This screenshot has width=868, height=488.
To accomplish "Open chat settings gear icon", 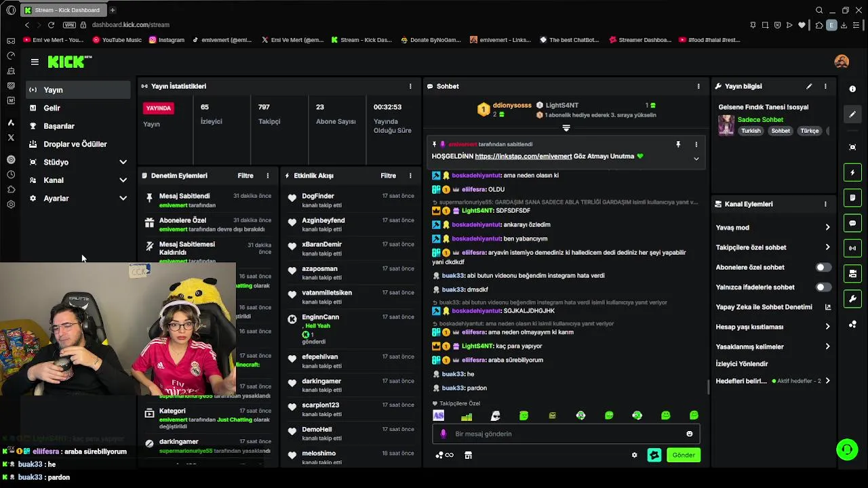I will pos(635,455).
